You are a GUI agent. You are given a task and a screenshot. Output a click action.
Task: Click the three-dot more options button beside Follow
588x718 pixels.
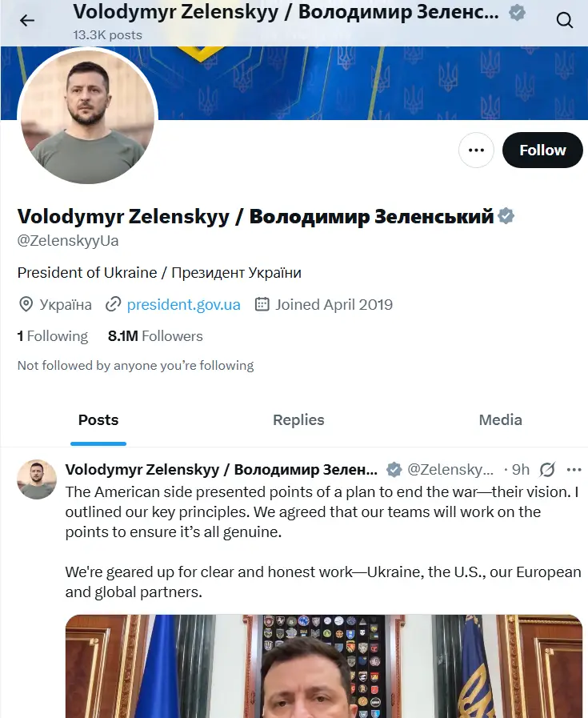tap(476, 150)
